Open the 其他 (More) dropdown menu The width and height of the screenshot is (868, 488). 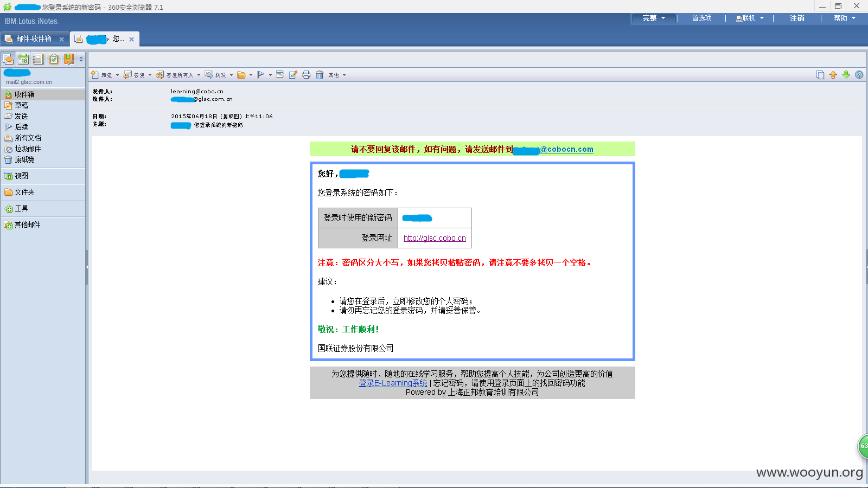point(337,75)
